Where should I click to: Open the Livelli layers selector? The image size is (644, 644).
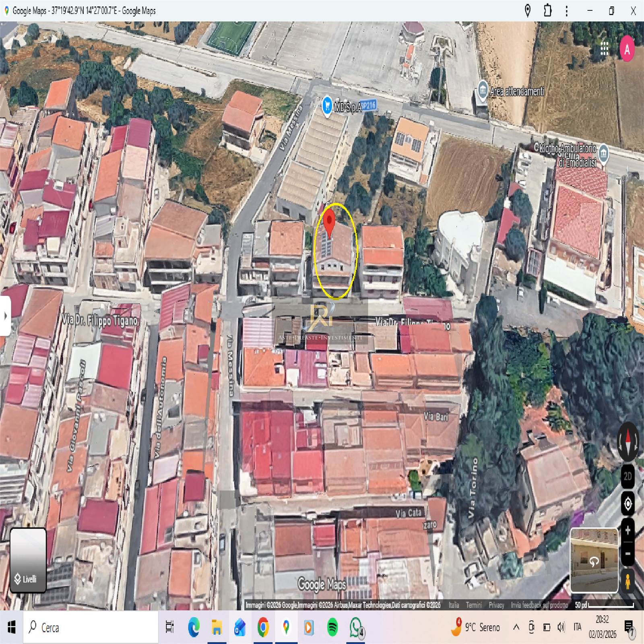[28, 560]
